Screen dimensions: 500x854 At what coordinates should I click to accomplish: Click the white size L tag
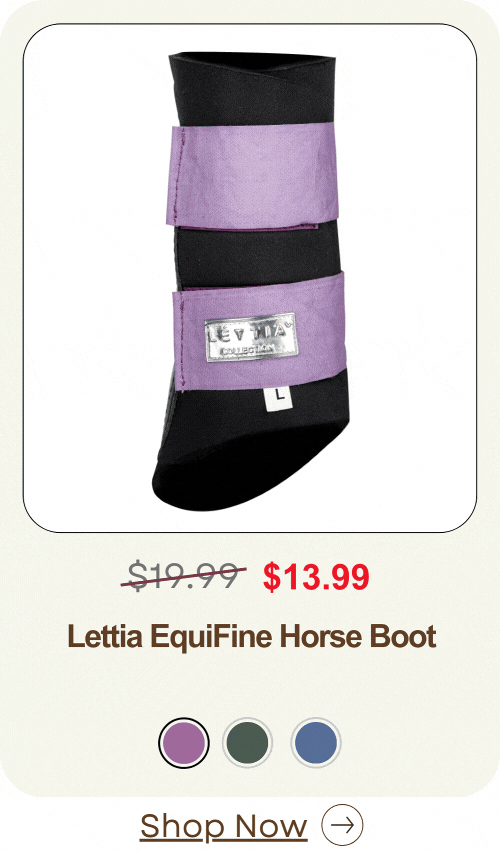tap(280, 398)
